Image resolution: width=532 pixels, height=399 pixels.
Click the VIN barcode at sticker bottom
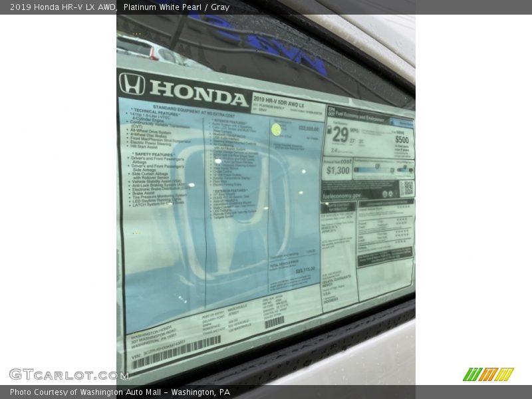coord(176,353)
